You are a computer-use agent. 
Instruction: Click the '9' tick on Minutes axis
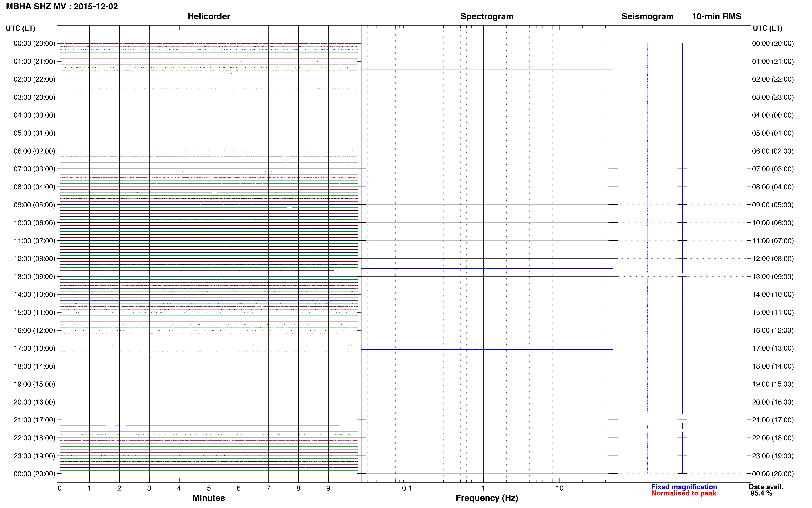tap(328, 488)
